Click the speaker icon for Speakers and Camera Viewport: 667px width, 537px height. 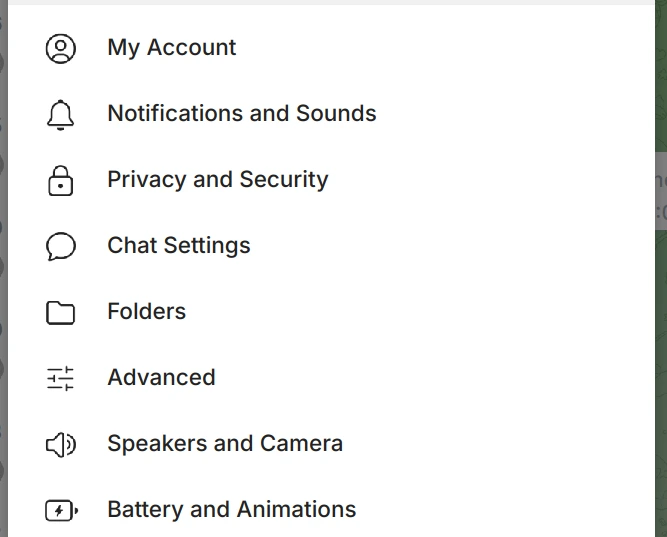point(61,445)
